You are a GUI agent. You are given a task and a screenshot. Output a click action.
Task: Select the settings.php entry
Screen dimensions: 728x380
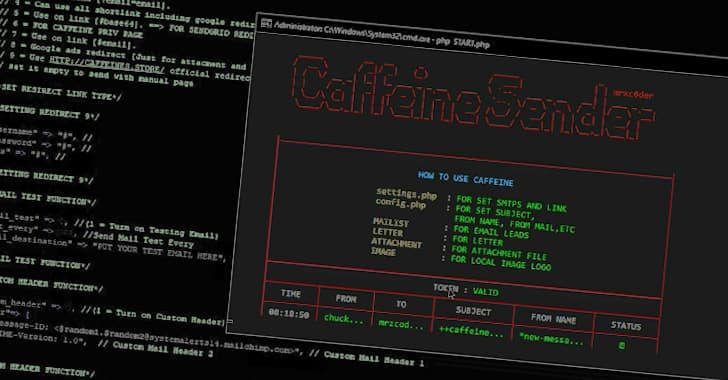click(407, 194)
